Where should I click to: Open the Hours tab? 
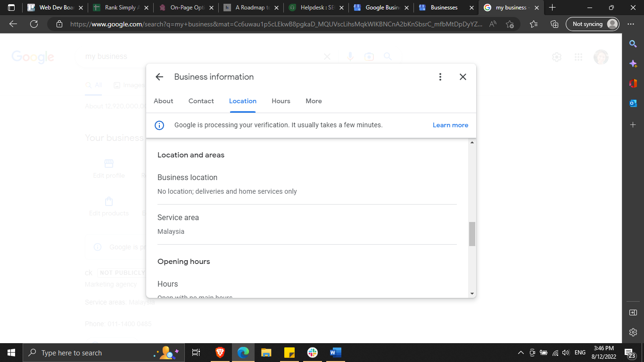pos(281,101)
